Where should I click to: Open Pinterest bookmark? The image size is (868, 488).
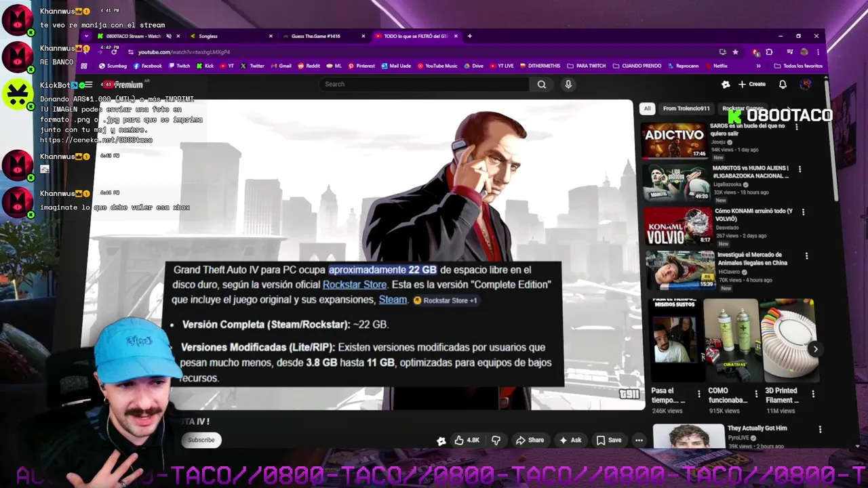click(x=361, y=66)
